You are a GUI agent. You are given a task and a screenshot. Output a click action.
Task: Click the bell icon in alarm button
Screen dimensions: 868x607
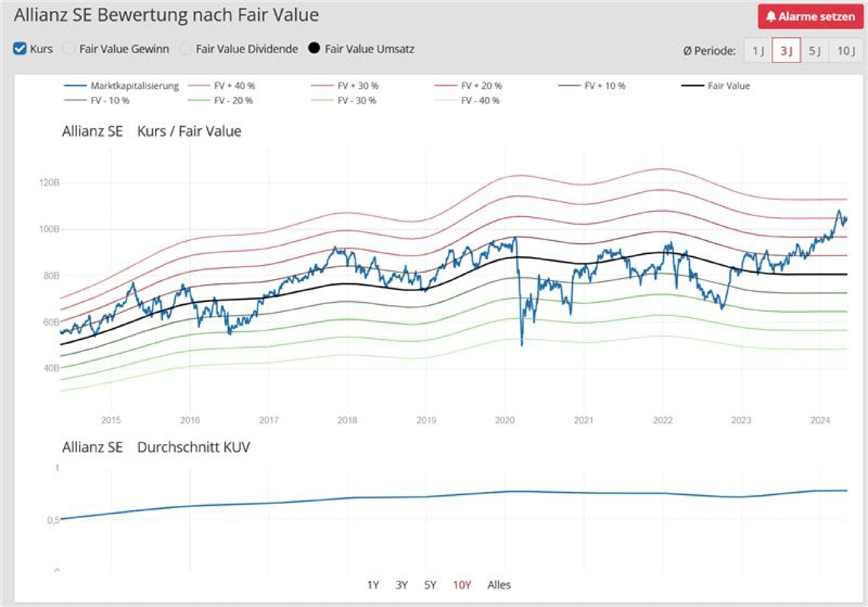(x=771, y=17)
